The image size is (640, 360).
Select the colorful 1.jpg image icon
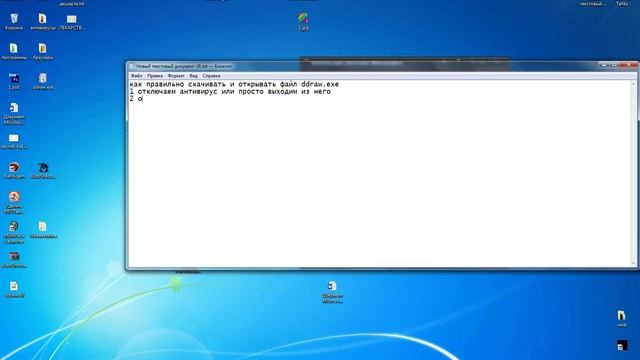click(x=303, y=21)
